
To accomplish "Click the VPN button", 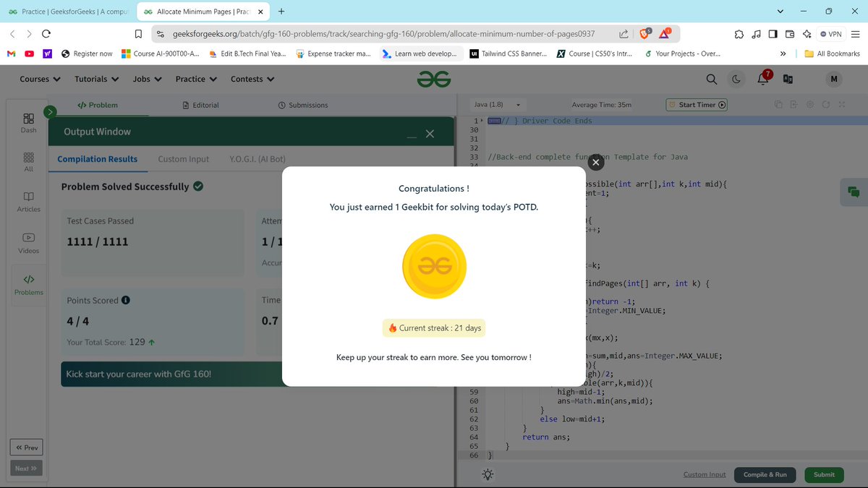I will pos(830,34).
